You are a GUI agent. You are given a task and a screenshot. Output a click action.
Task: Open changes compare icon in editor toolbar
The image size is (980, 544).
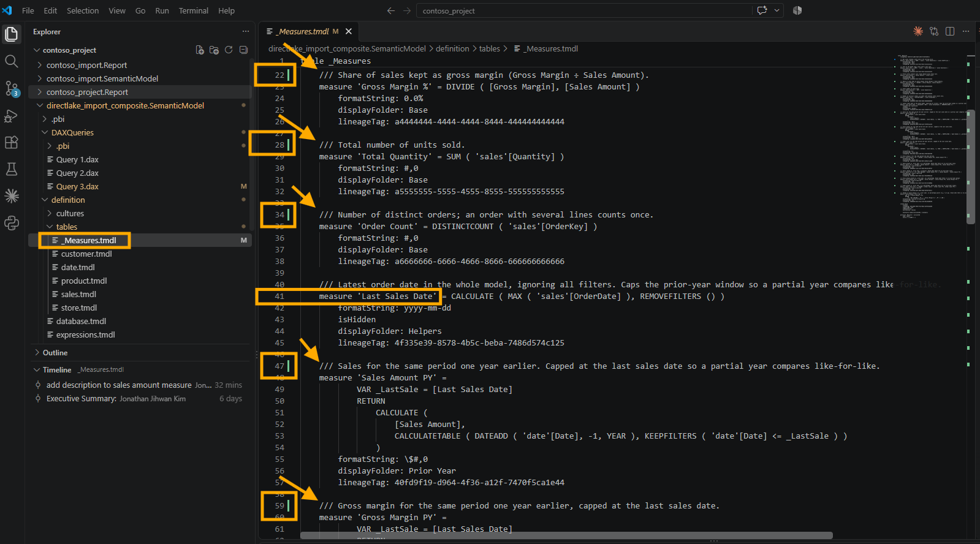(934, 31)
